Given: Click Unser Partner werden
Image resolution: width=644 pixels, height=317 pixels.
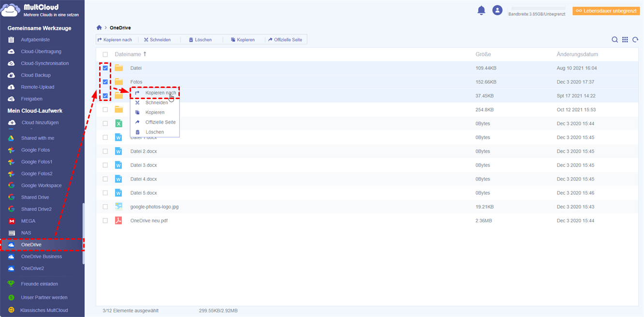Looking at the screenshot, I should pyautogui.click(x=44, y=297).
